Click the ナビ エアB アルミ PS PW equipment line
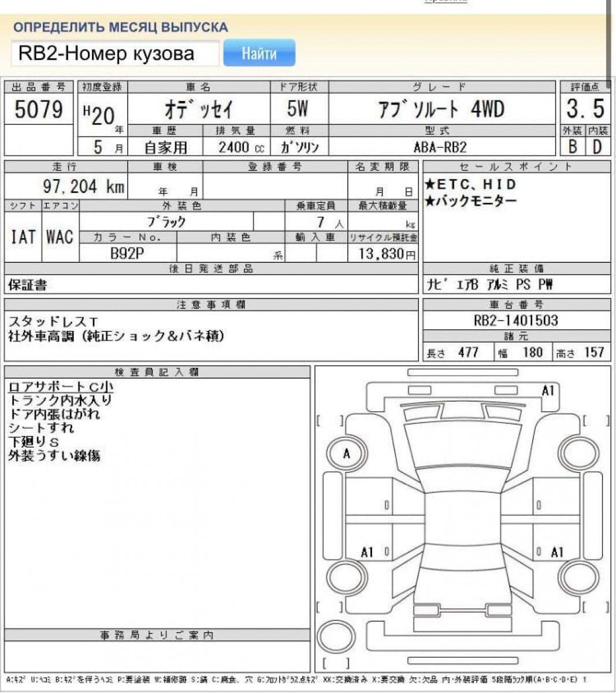This screenshot has height=693, width=616. pyautogui.click(x=489, y=284)
